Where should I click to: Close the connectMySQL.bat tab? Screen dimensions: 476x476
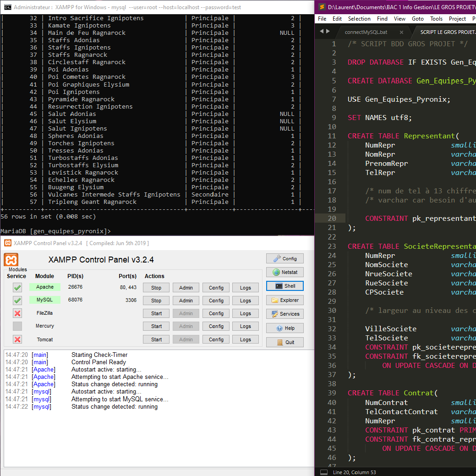401,33
